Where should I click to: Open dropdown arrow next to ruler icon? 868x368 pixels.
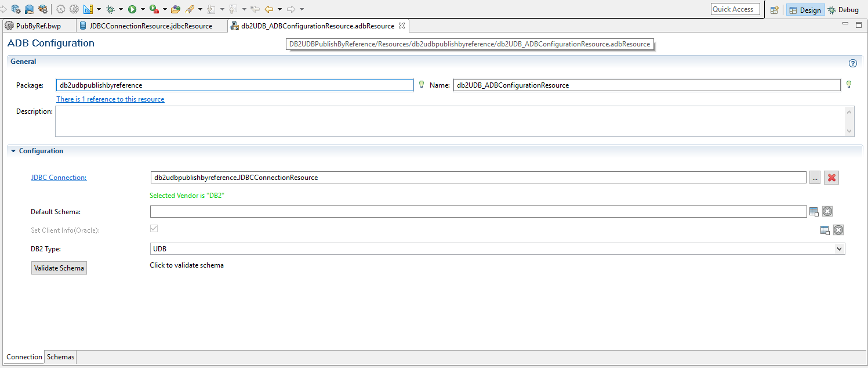(99, 9)
